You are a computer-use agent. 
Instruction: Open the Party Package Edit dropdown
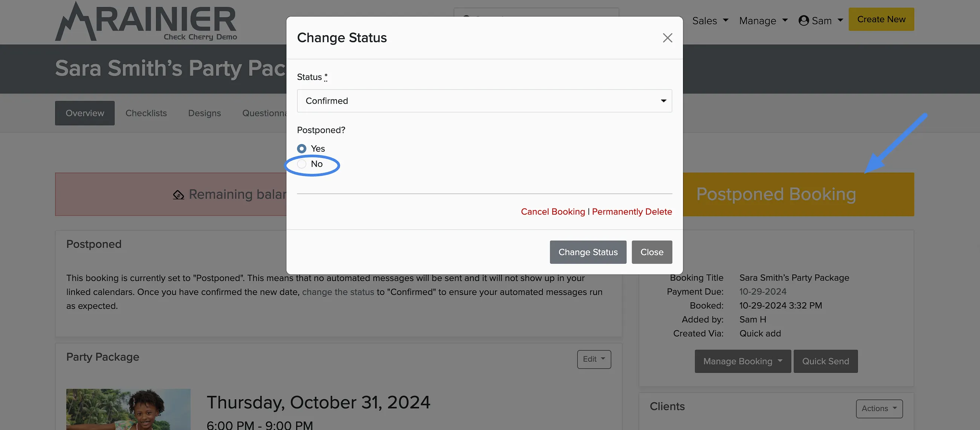pos(594,359)
